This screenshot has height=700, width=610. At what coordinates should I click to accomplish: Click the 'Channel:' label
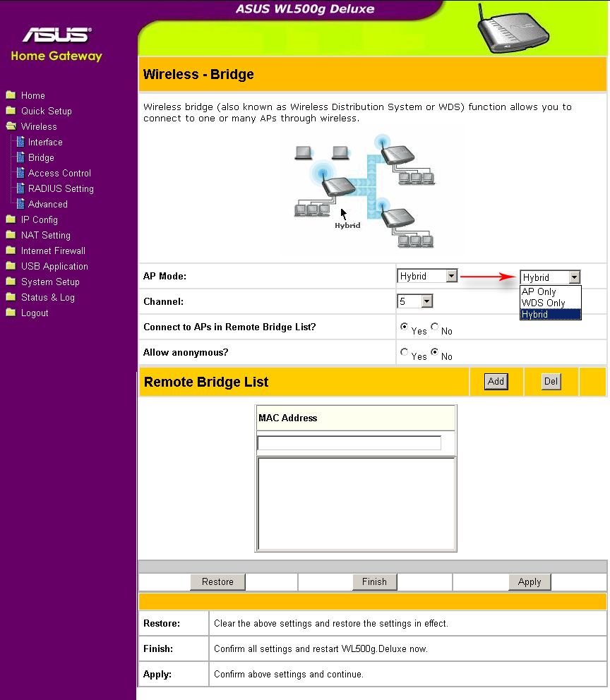click(163, 301)
